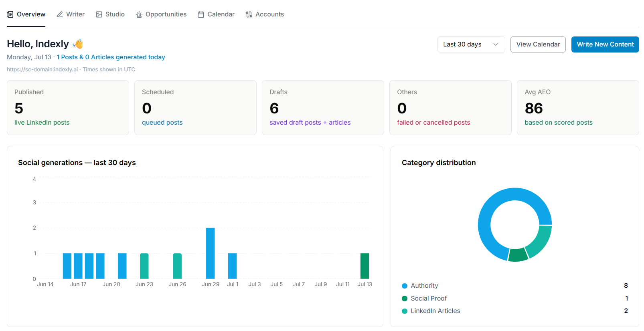Click the Calendar tab icon
Viewport: 644px width, 331px height.
tap(201, 14)
